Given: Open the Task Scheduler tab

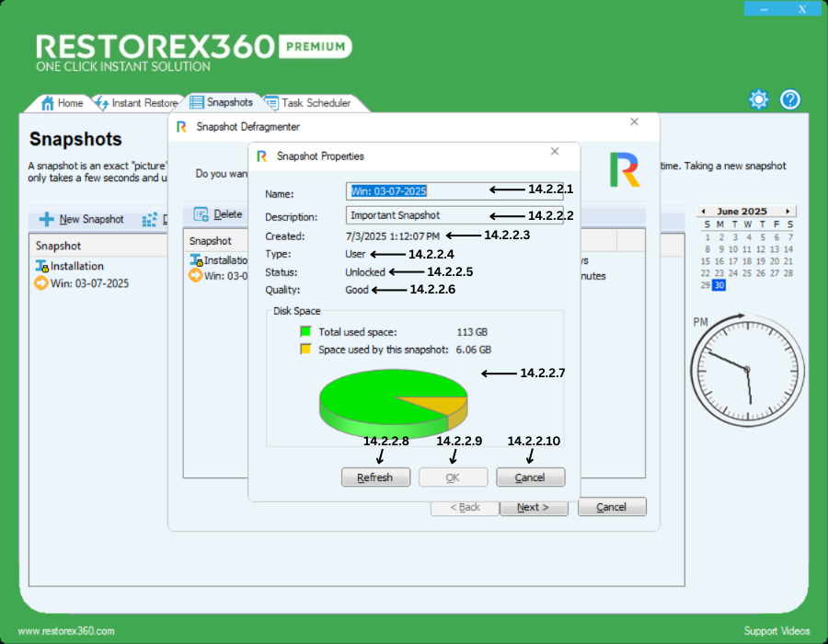Looking at the screenshot, I should click(x=316, y=103).
